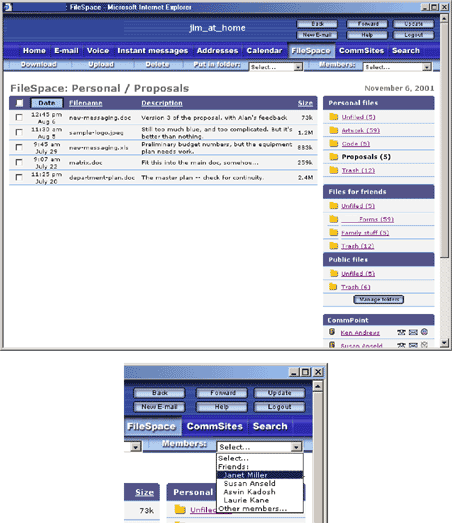Open the Unfiled folder icon under Personal files
The image size is (452, 523).
tap(334, 117)
